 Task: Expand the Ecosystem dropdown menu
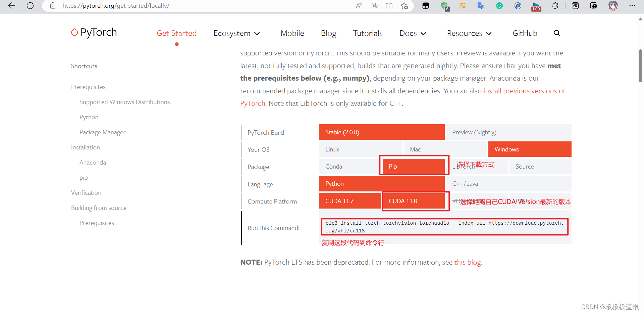(237, 33)
